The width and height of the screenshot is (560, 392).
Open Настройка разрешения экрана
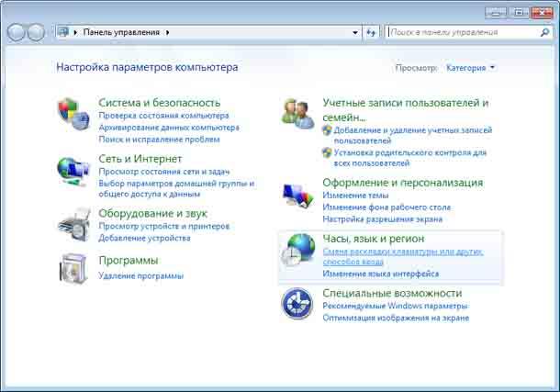coord(383,219)
